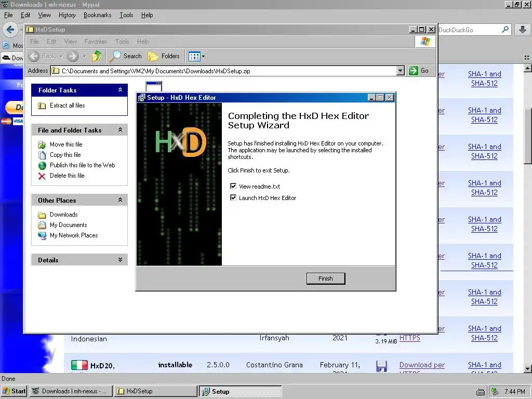
Task: Click the Setup wizard title bar icon
Action: pos(142,98)
